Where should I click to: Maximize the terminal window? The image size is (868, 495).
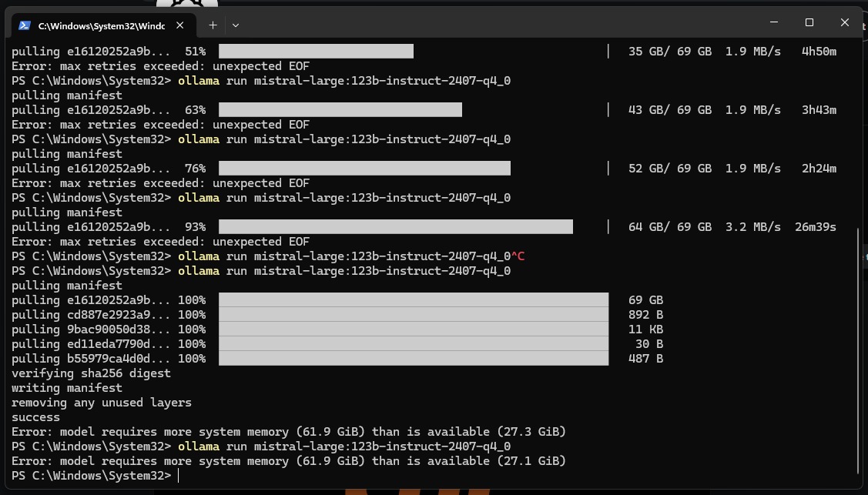[x=809, y=22]
